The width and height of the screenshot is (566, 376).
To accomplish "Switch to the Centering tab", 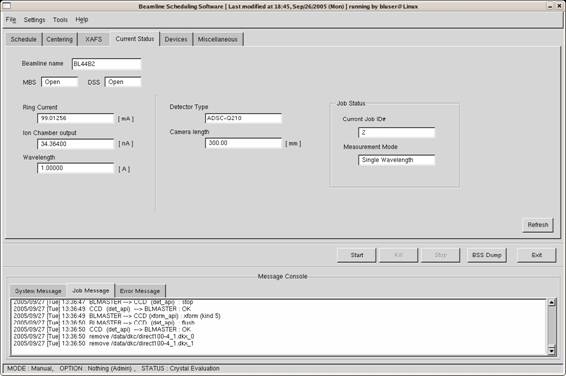I will 59,39.
